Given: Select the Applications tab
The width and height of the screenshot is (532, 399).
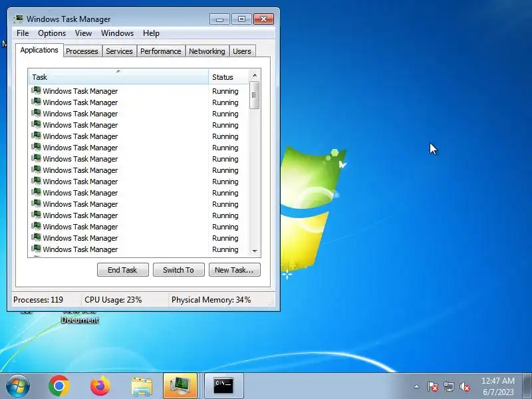Looking at the screenshot, I should coord(39,51).
